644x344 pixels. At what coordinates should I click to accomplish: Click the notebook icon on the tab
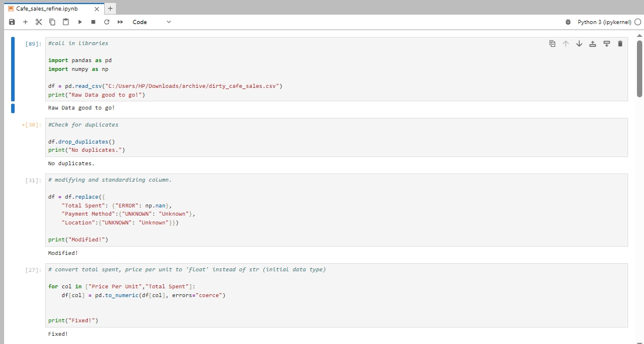(x=11, y=9)
